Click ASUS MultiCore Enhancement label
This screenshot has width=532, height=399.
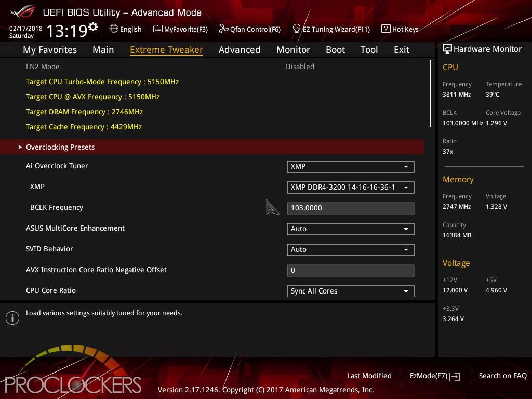coord(75,228)
